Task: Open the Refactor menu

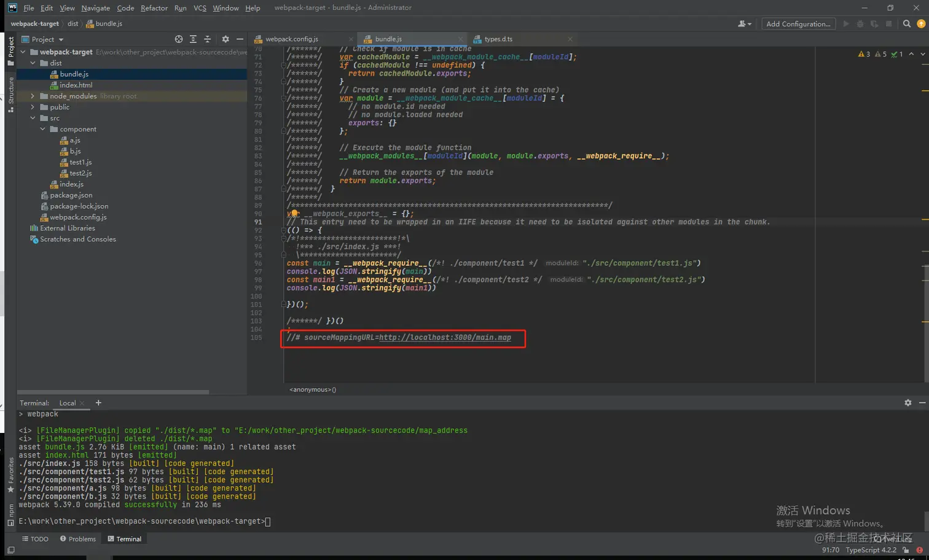Action: coord(154,8)
